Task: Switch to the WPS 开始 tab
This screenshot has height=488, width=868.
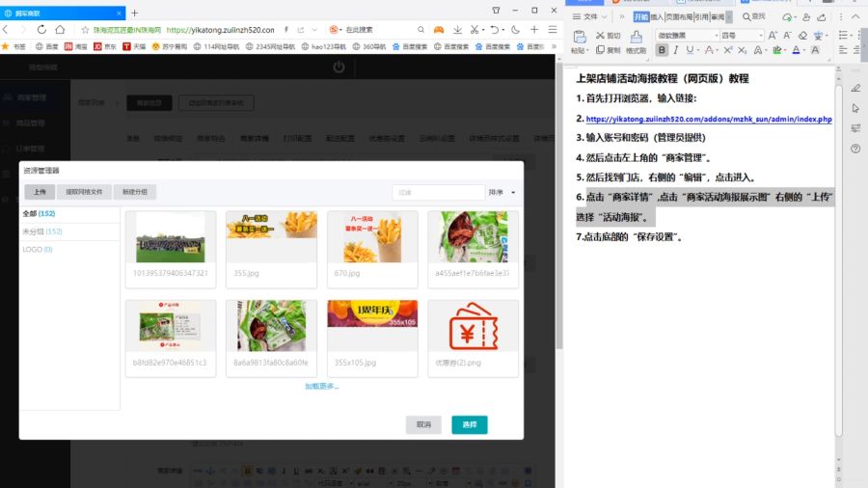Action: pos(641,16)
